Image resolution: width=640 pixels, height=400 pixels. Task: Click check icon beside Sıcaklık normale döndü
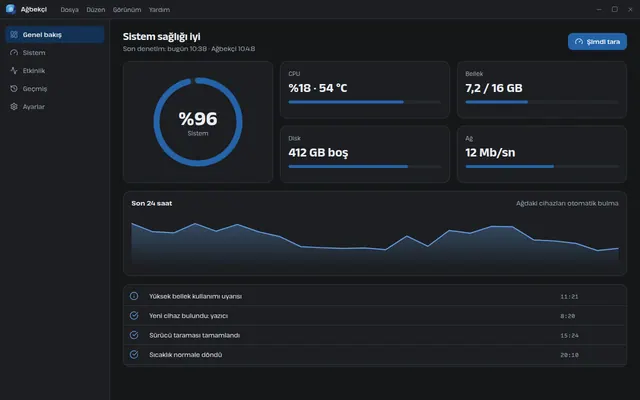tap(134, 355)
